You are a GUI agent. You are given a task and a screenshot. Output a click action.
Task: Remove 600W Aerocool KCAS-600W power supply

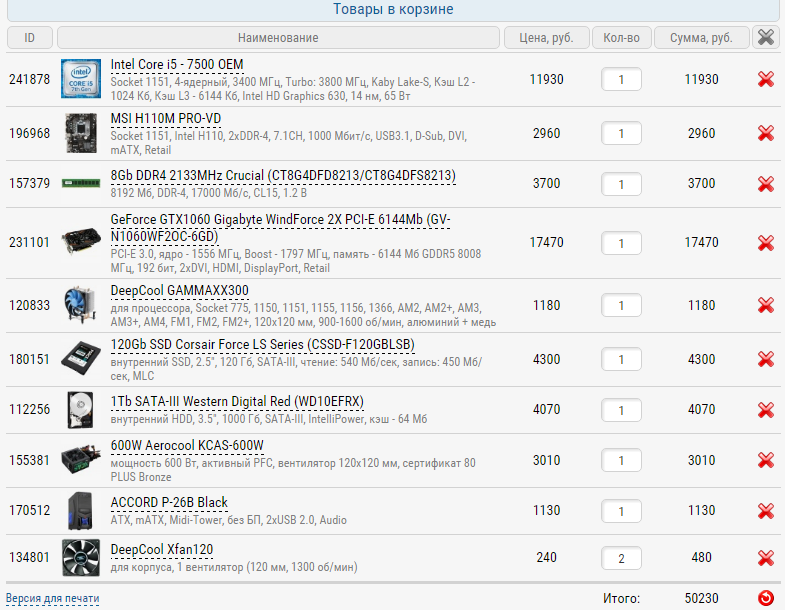[765, 460]
